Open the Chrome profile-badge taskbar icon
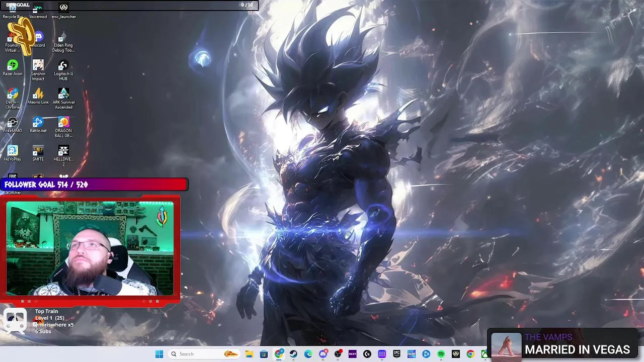 [x=279, y=354]
